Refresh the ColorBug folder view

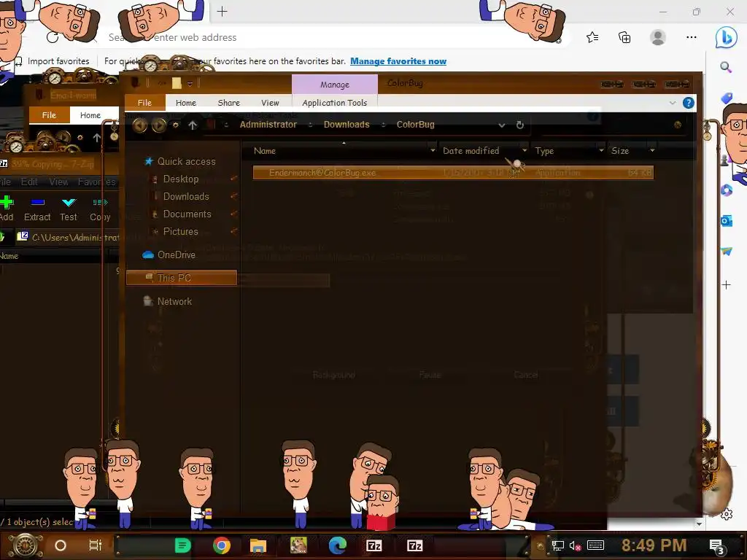coord(519,125)
